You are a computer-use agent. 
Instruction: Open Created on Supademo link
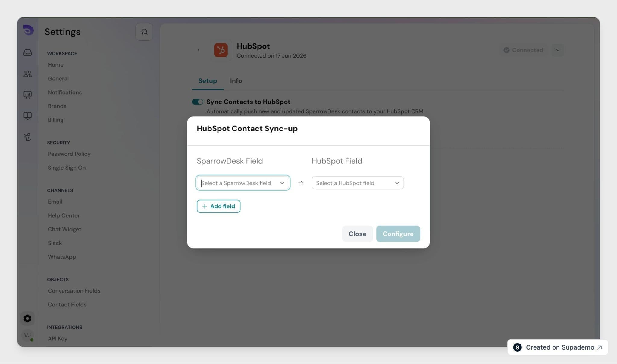(557, 347)
